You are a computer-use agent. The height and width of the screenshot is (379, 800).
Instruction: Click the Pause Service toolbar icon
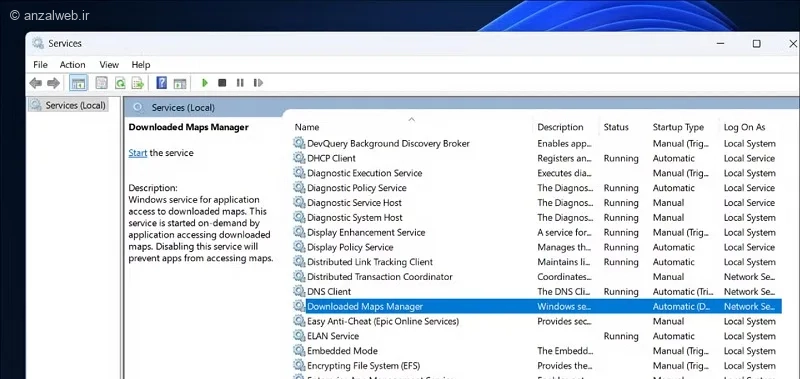[240, 83]
